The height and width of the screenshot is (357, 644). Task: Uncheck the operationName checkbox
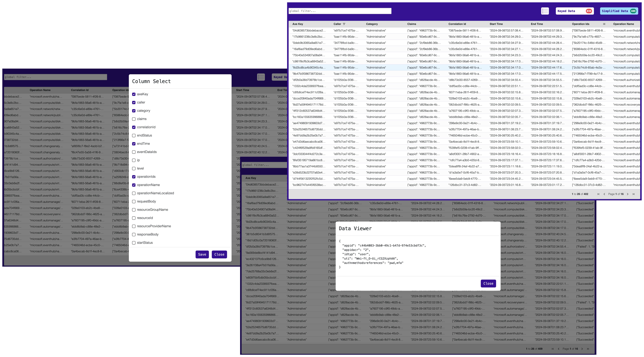tap(134, 185)
